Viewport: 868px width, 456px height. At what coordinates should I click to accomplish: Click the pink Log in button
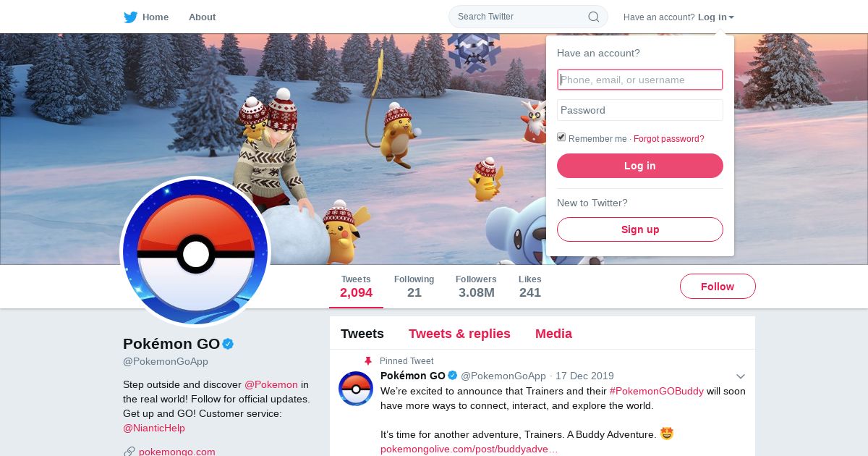coord(640,166)
